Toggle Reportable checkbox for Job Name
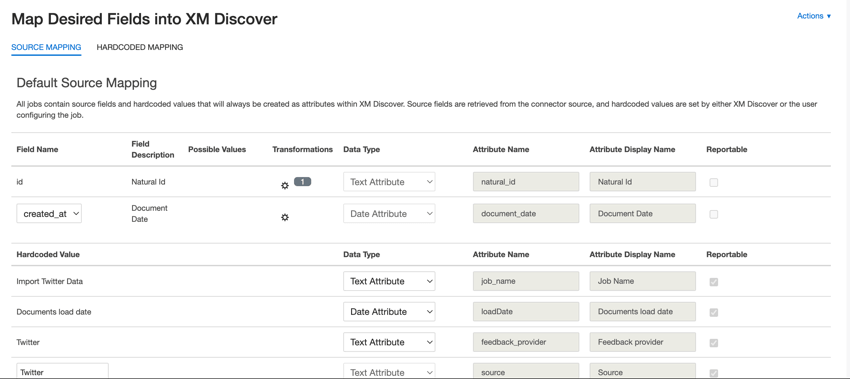Image resolution: width=850 pixels, height=379 pixels. pos(713,282)
